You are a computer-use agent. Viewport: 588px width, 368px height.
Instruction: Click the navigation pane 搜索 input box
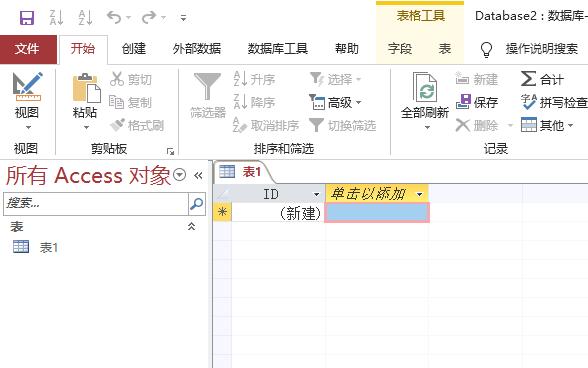pos(96,204)
